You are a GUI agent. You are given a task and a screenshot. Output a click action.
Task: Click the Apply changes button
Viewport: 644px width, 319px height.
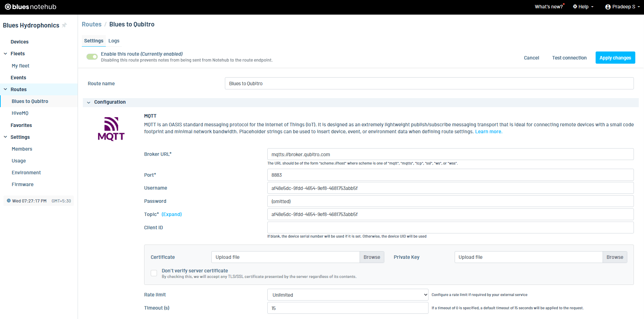click(x=615, y=58)
